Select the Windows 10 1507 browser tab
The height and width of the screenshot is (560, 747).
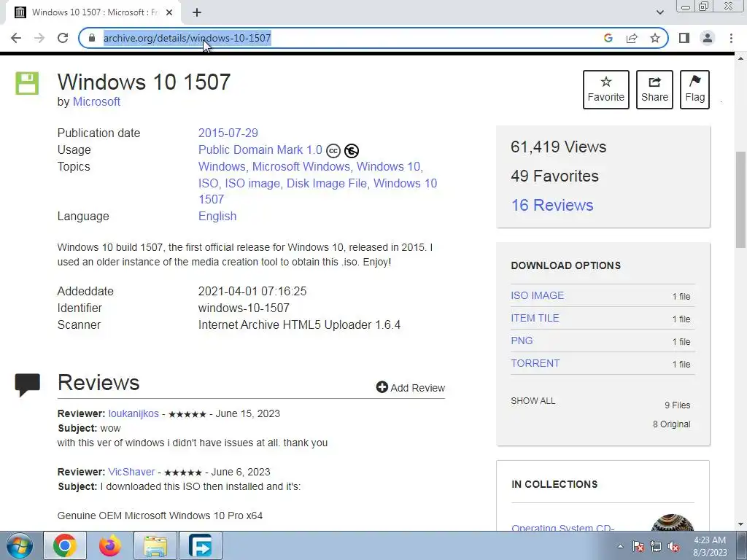click(93, 12)
